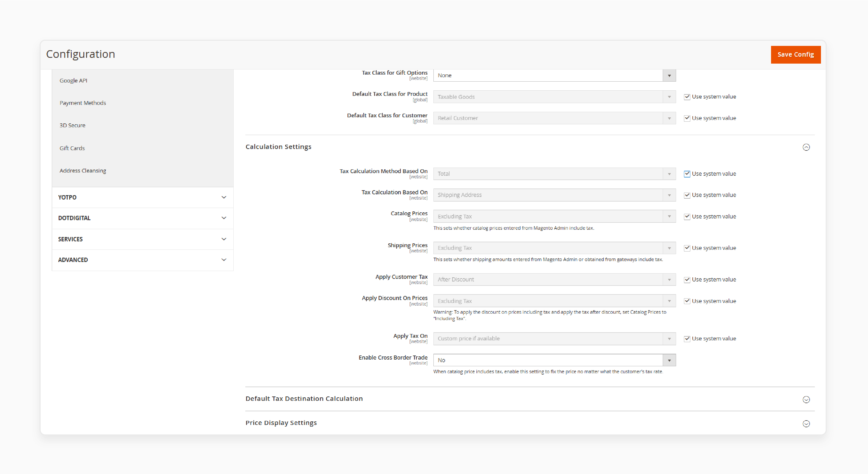Go to Gift Cards settings
This screenshot has height=474, width=868.
(72, 148)
